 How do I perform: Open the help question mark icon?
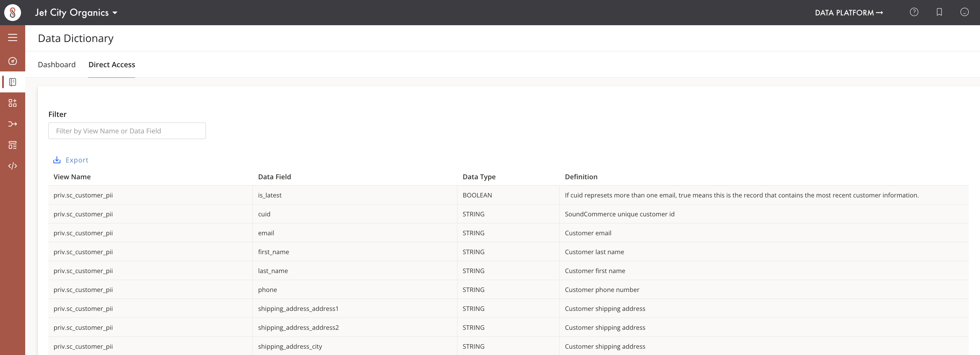click(x=914, y=12)
